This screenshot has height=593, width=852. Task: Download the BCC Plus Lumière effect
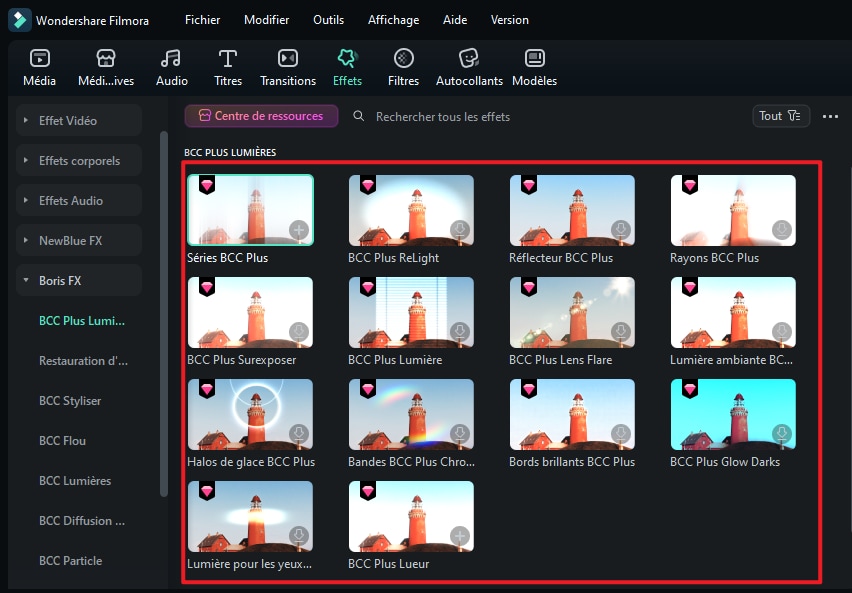(x=460, y=332)
